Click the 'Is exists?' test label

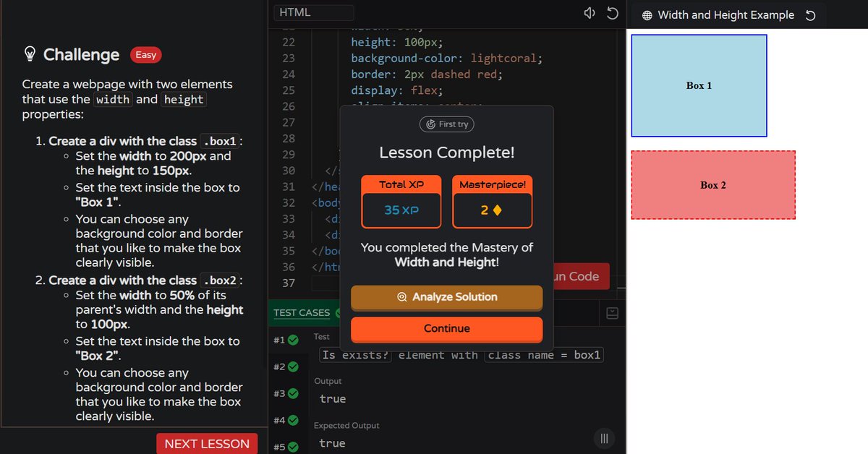click(x=356, y=355)
